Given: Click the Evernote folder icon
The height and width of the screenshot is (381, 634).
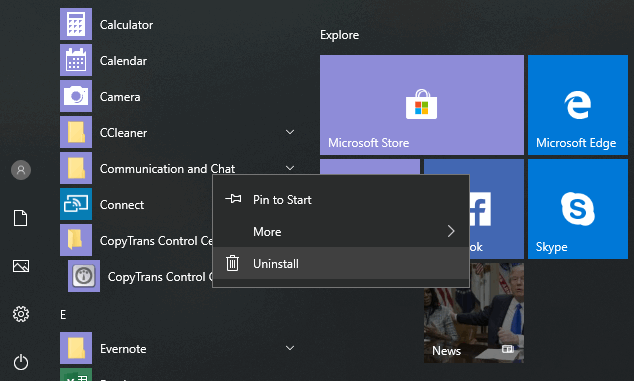Looking at the screenshot, I should coord(76,348).
